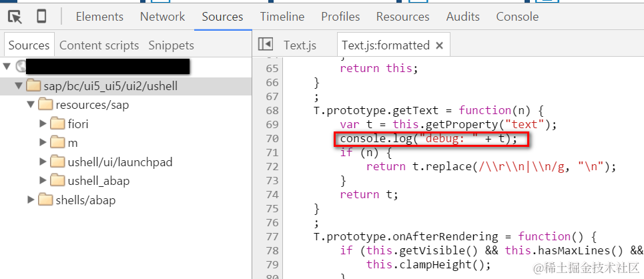The image size is (644, 279).
Task: Select the Sources navigator sub-tab
Action: 29,45
